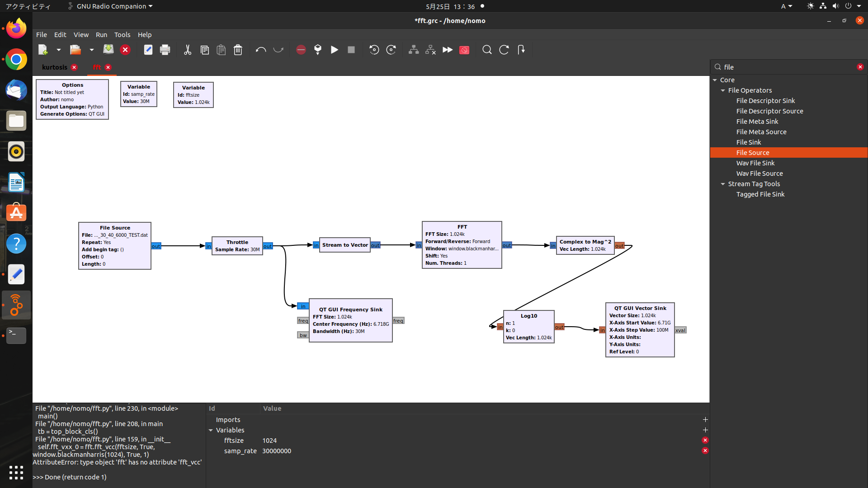The height and width of the screenshot is (488, 868).
Task: Click the rotate counterclockwise icon
Action: pyautogui.click(x=374, y=50)
